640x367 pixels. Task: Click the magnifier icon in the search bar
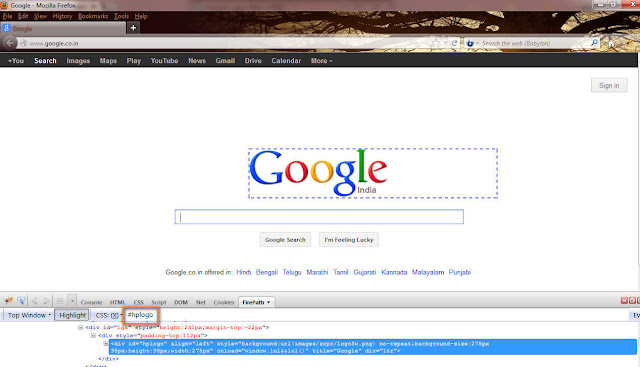[594, 43]
